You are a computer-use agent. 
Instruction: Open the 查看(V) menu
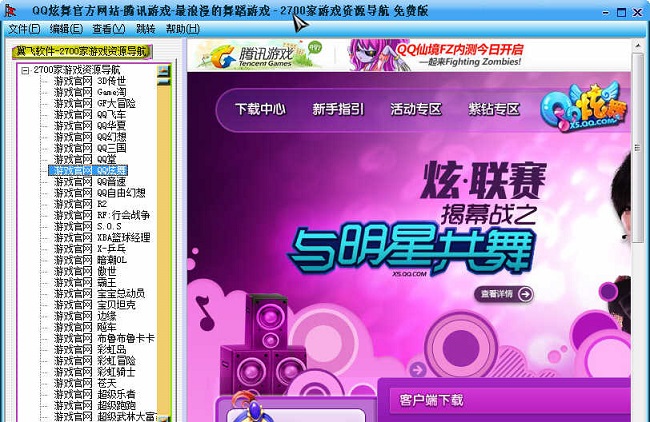pyautogui.click(x=109, y=29)
